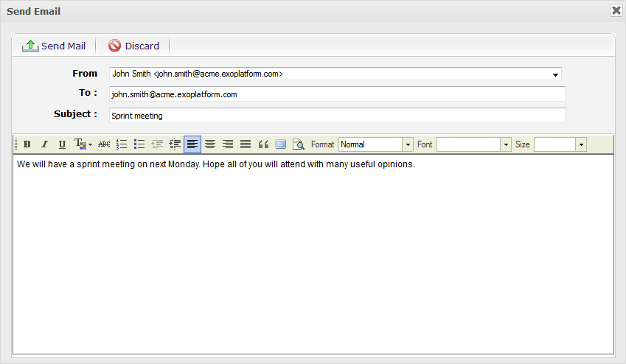Insert a bulleted list

139,144
